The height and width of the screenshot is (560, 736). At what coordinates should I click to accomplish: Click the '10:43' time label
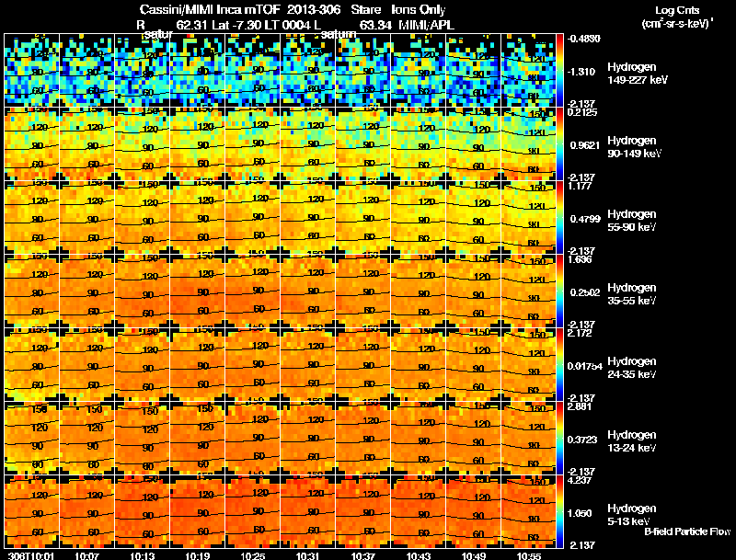pos(419,555)
